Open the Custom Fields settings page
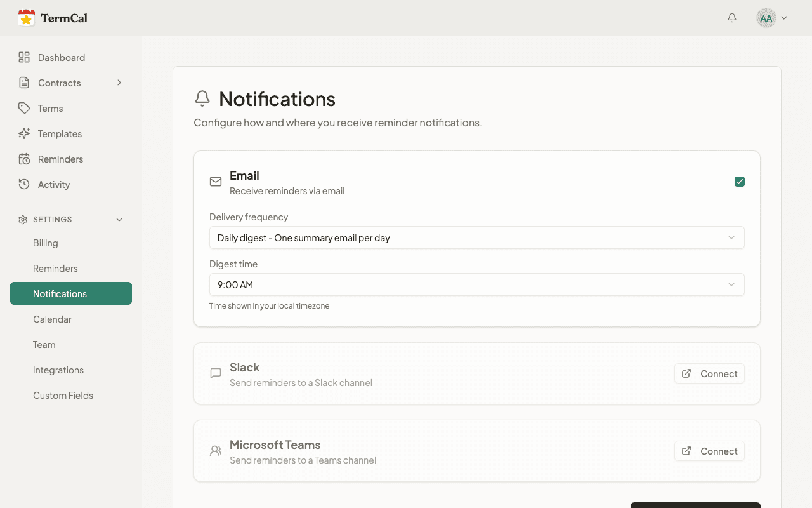This screenshot has height=508, width=812. 63,396
